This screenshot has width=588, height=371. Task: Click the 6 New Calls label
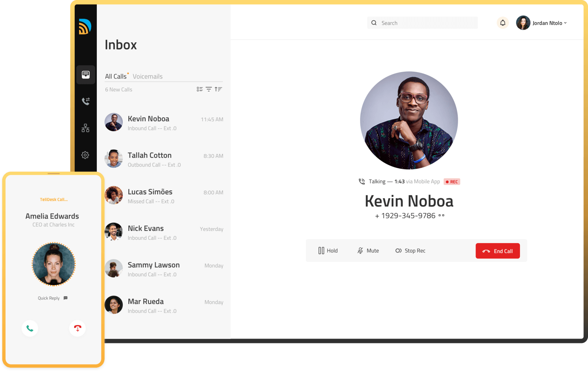(x=119, y=90)
